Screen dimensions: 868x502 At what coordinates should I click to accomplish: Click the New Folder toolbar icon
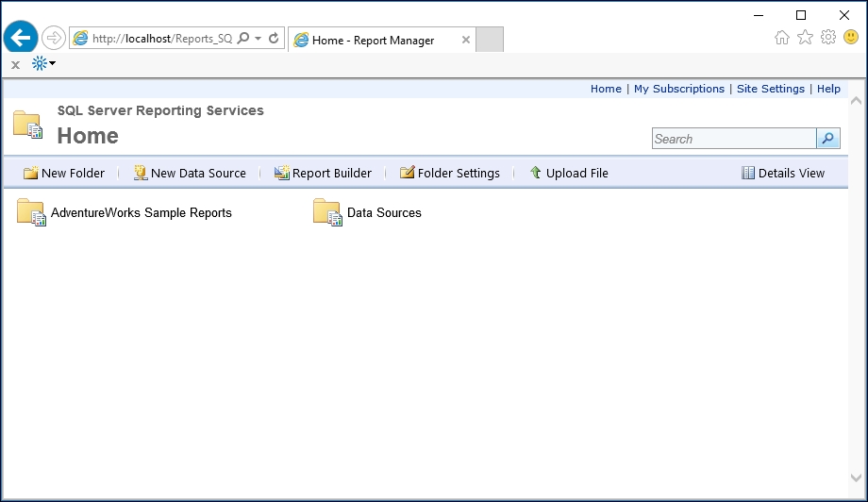point(30,173)
